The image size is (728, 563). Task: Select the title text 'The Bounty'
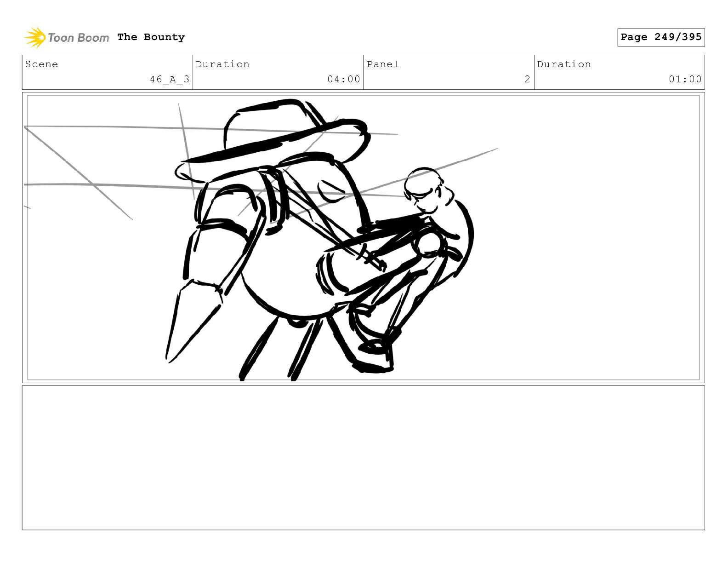151,37
